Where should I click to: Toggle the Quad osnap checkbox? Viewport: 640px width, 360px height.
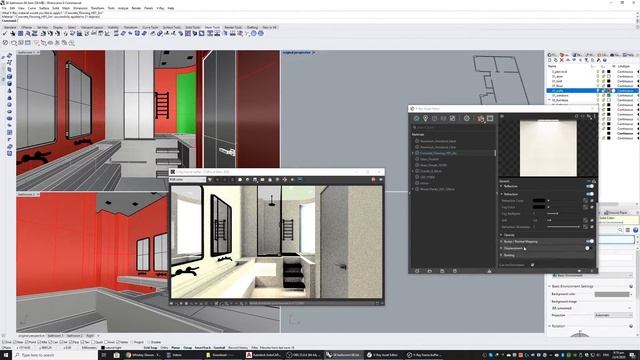pyautogui.click(x=93, y=342)
